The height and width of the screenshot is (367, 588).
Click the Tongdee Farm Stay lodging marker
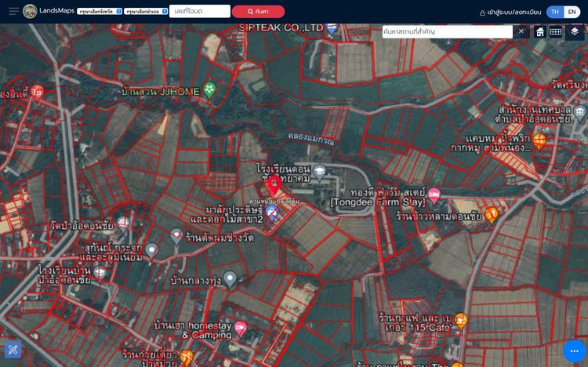434,194
